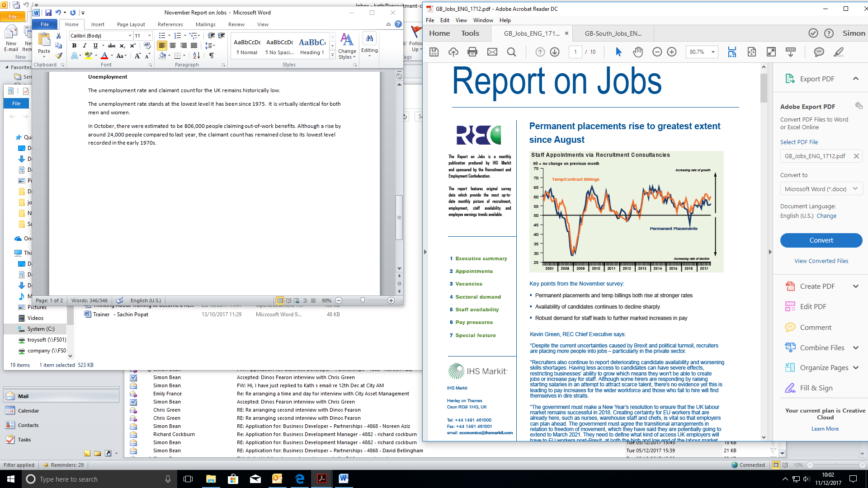868x488 pixels.
Task: Show previous page with up arrow icon
Action: [x=540, y=52]
